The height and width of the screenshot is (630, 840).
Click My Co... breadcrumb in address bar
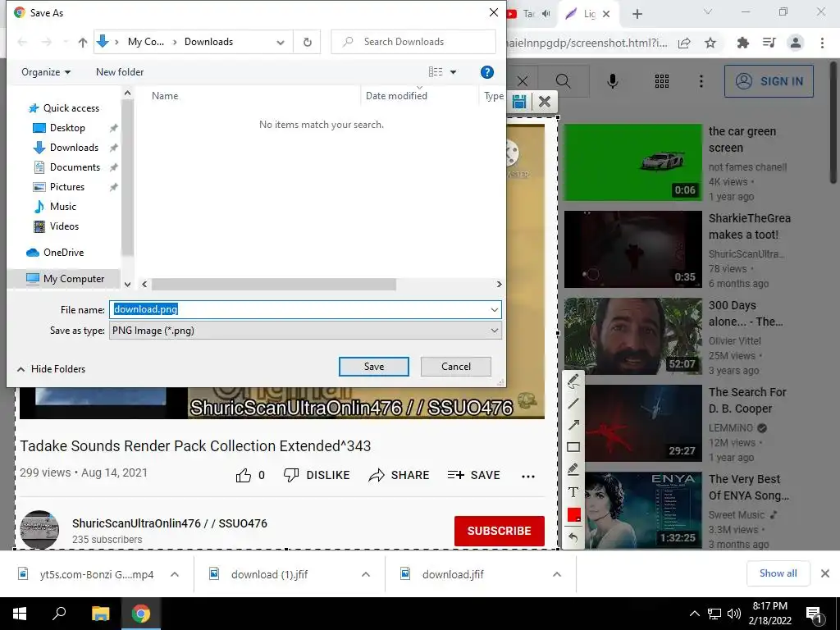pos(146,42)
